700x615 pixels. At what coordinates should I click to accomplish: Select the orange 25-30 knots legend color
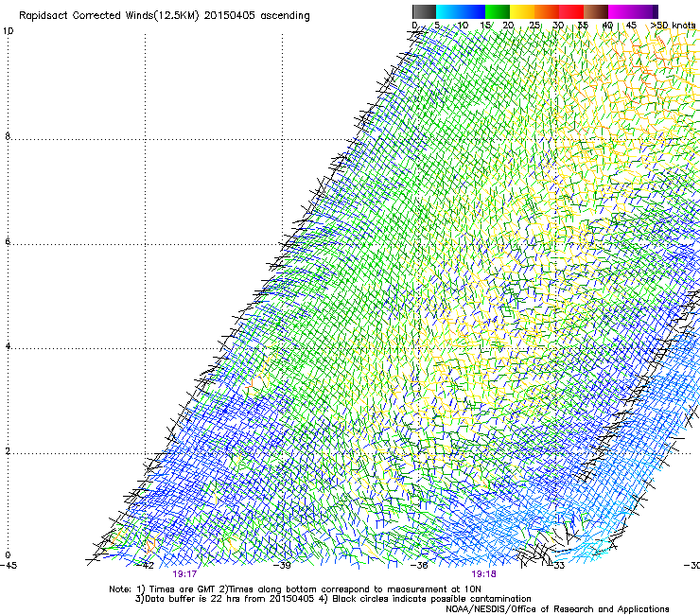coord(547,11)
